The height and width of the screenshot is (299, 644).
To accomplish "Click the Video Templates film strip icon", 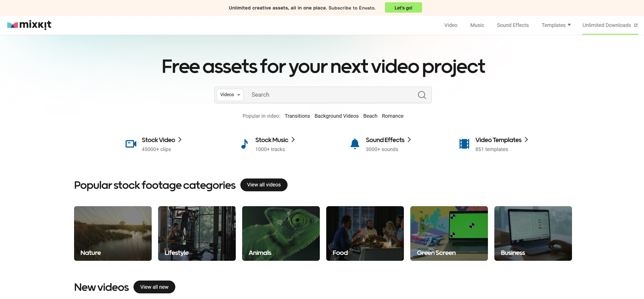I will click(464, 144).
